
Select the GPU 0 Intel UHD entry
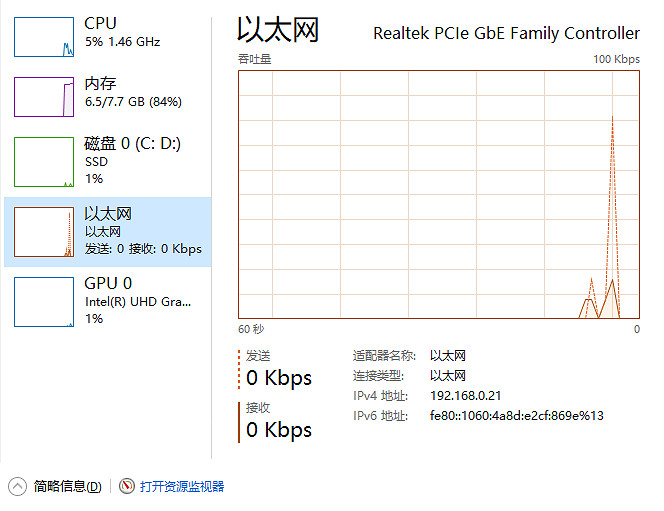(137, 301)
